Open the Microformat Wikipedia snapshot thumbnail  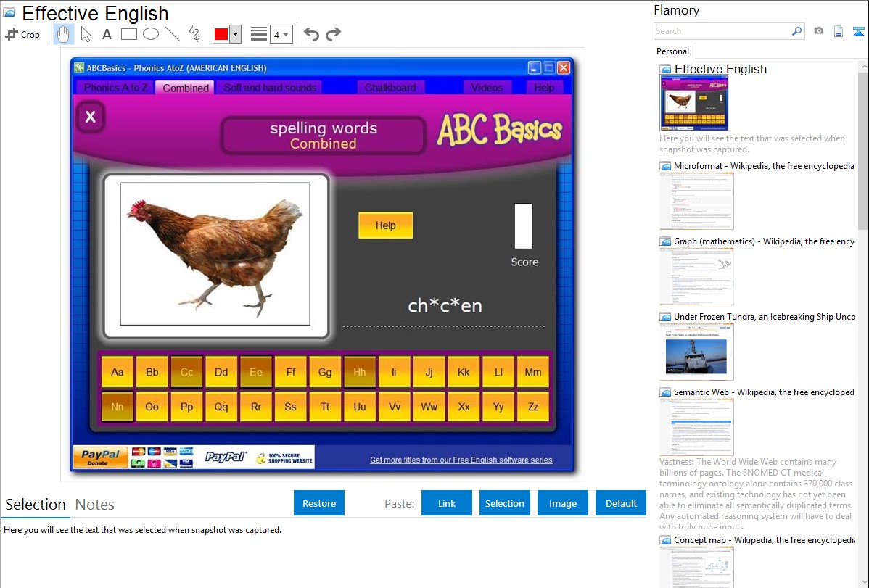(x=696, y=201)
